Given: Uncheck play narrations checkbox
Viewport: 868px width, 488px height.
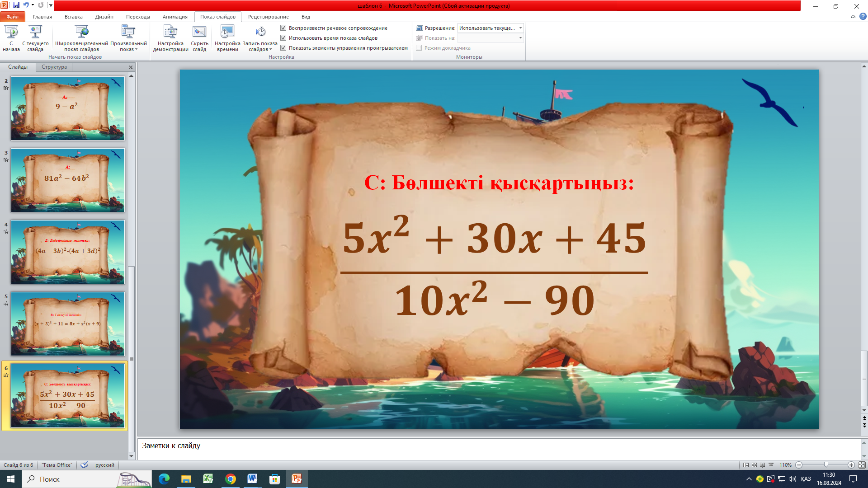Looking at the screenshot, I should tap(283, 28).
